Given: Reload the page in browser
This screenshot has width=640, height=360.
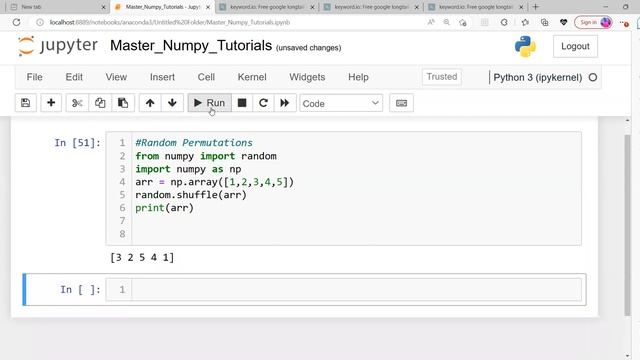Looking at the screenshot, I should point(16,22).
